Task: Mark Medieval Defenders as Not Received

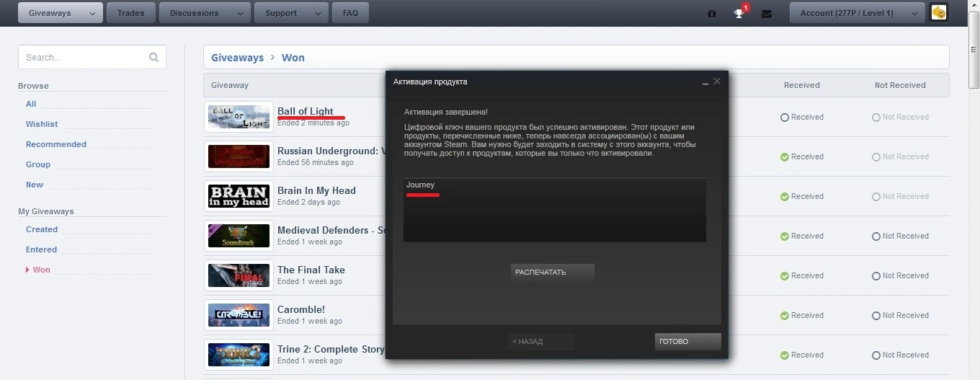Action: [x=900, y=236]
